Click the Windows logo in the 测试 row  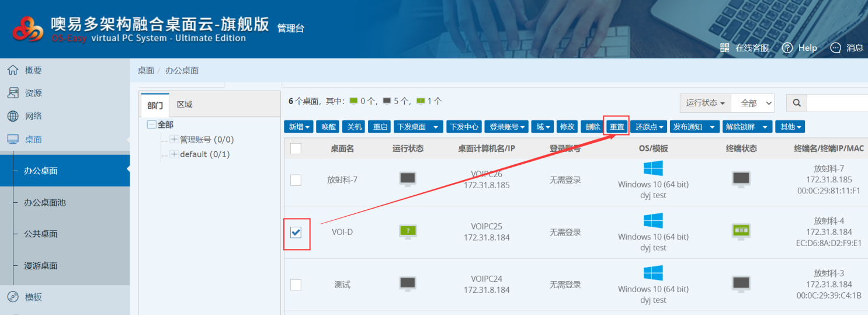(x=653, y=273)
